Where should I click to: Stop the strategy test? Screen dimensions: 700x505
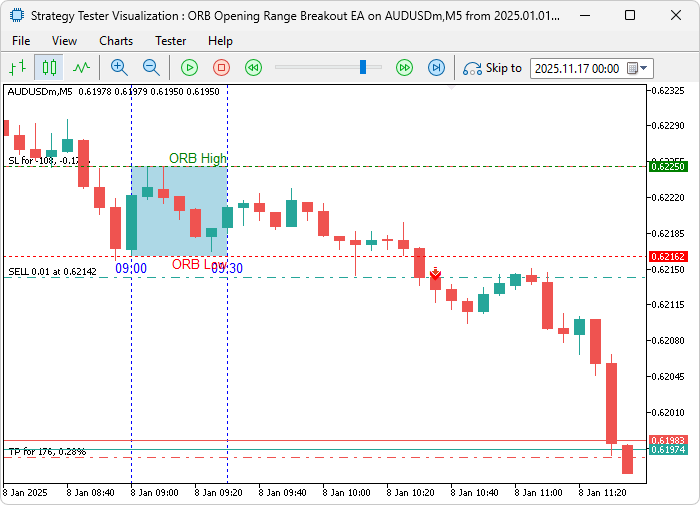[221, 68]
